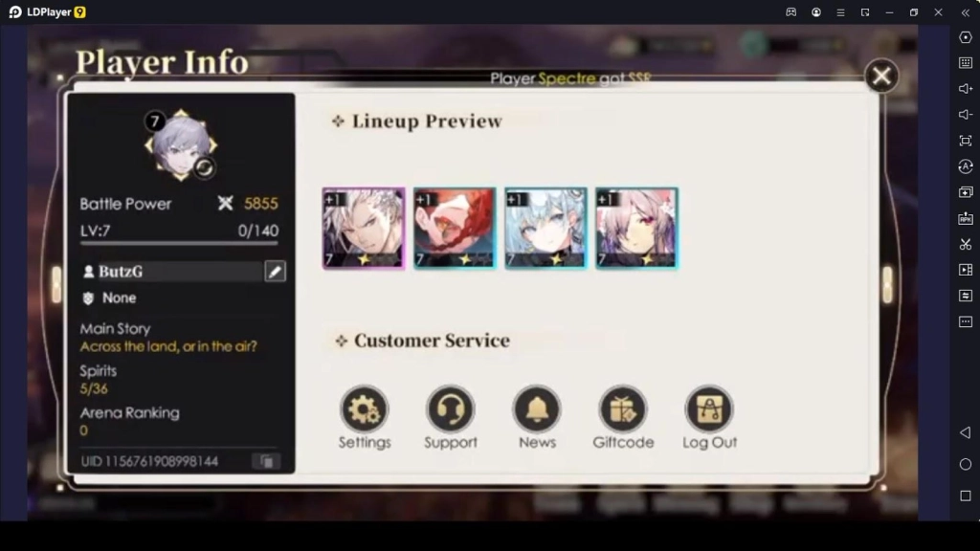
Task: Change avatar using the swap icon
Action: tap(205, 168)
